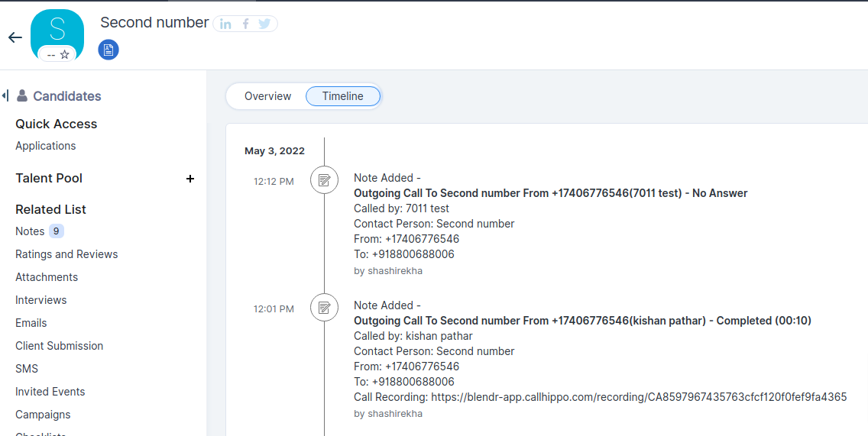Open the Completed (00:10) call note
Image resolution: width=868 pixels, height=436 pixels.
click(582, 321)
